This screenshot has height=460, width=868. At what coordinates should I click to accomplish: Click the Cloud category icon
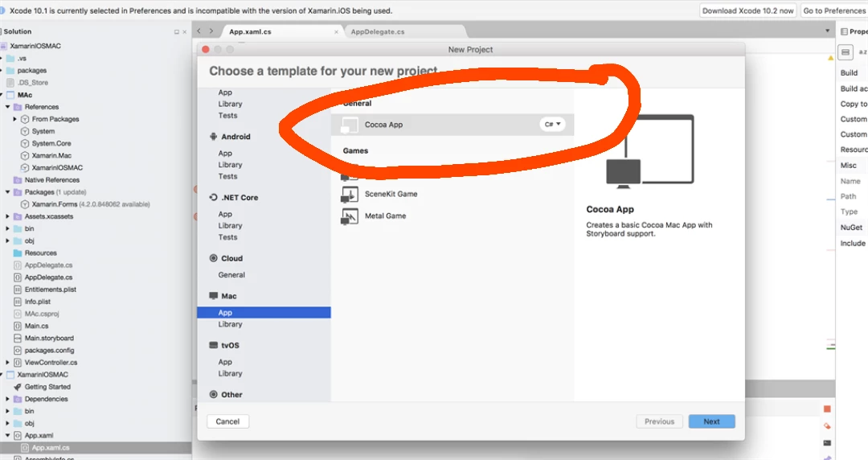coord(214,258)
